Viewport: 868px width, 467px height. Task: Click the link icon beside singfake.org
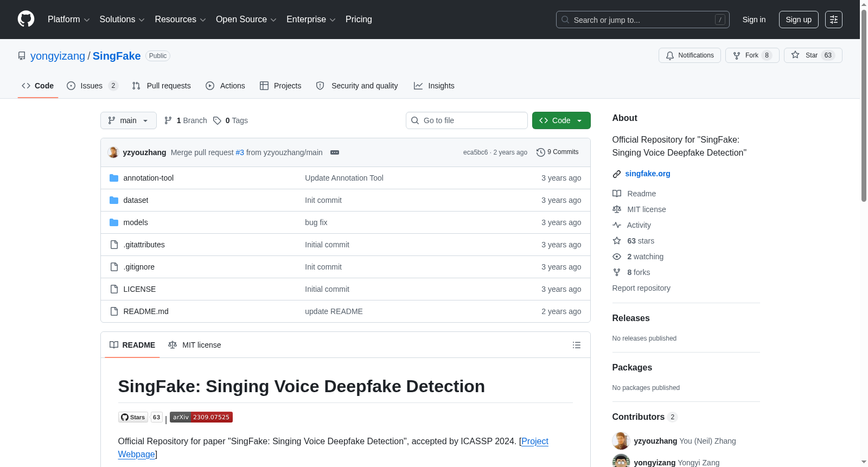617,174
